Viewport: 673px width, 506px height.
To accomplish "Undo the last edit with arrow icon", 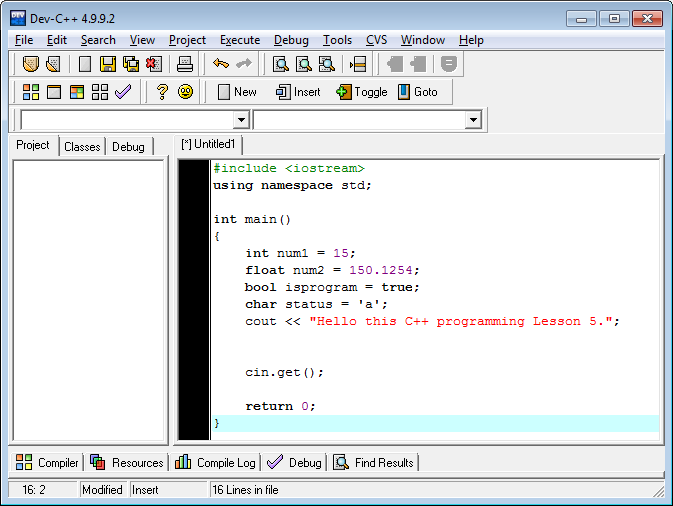I will click(x=221, y=64).
